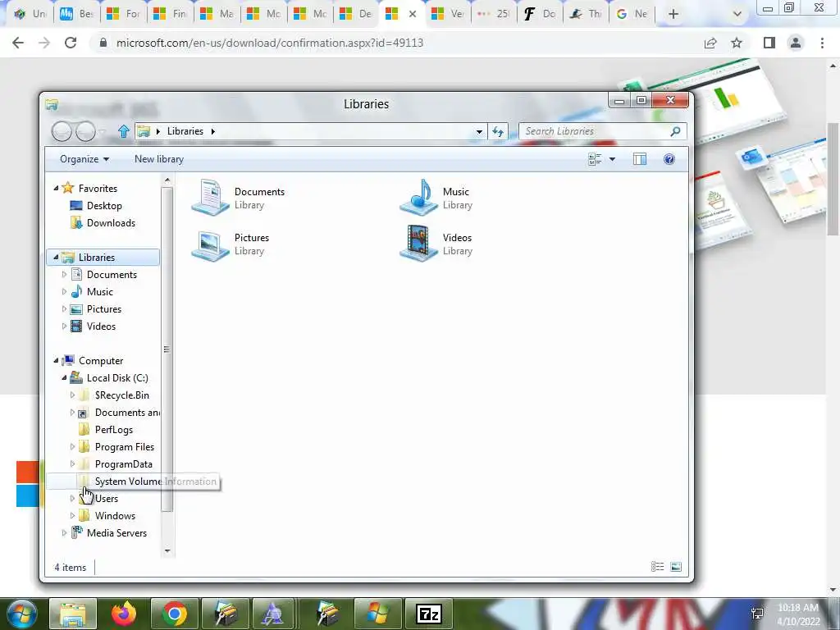Screen dimensions: 840x630
Task: Click the Change your view icon
Action: [x=595, y=159]
